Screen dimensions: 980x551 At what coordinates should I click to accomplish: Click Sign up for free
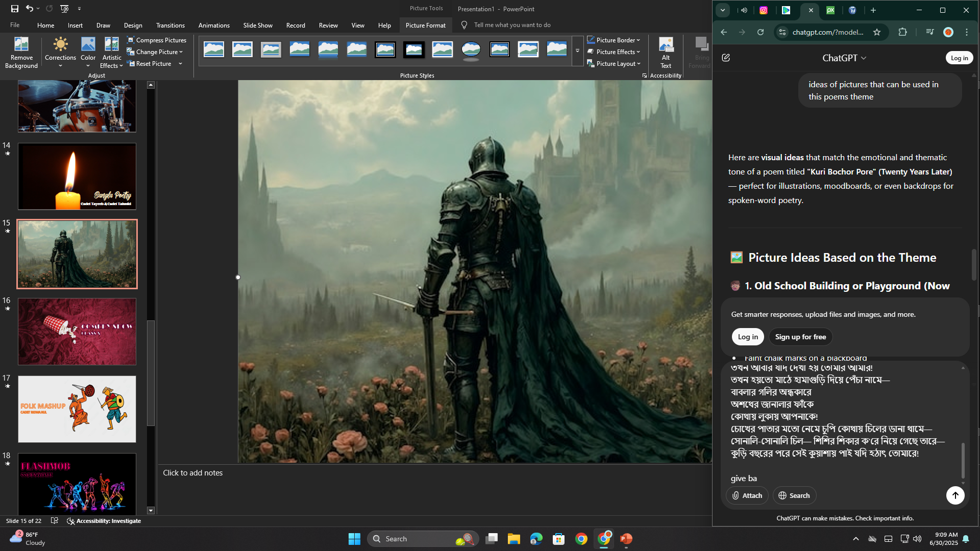(800, 337)
